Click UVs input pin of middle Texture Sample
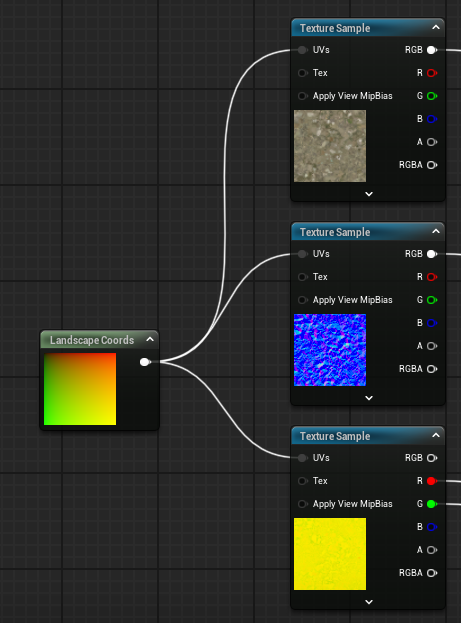 [302, 254]
